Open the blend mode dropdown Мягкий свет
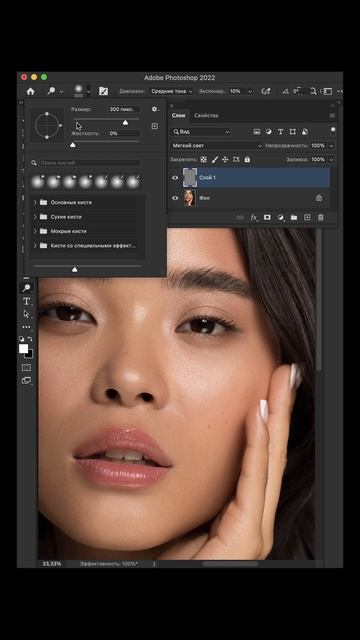360x640 pixels. click(217, 146)
